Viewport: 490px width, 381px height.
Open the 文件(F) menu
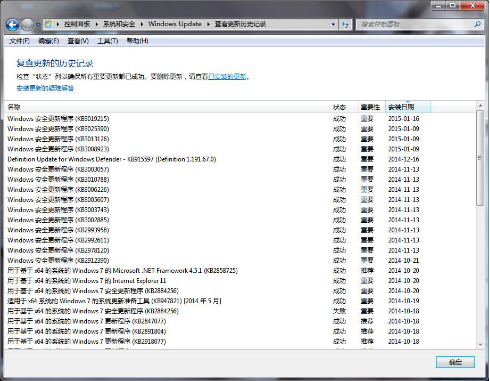point(19,41)
